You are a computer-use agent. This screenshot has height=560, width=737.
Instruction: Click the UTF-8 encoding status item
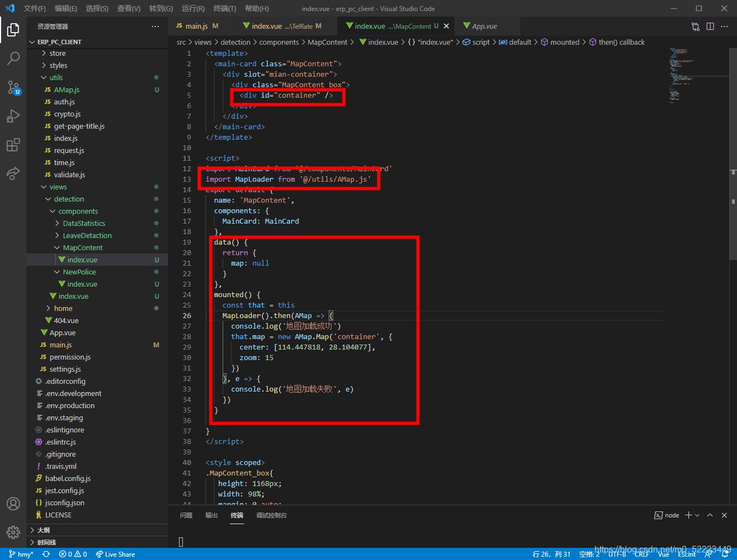(617, 554)
